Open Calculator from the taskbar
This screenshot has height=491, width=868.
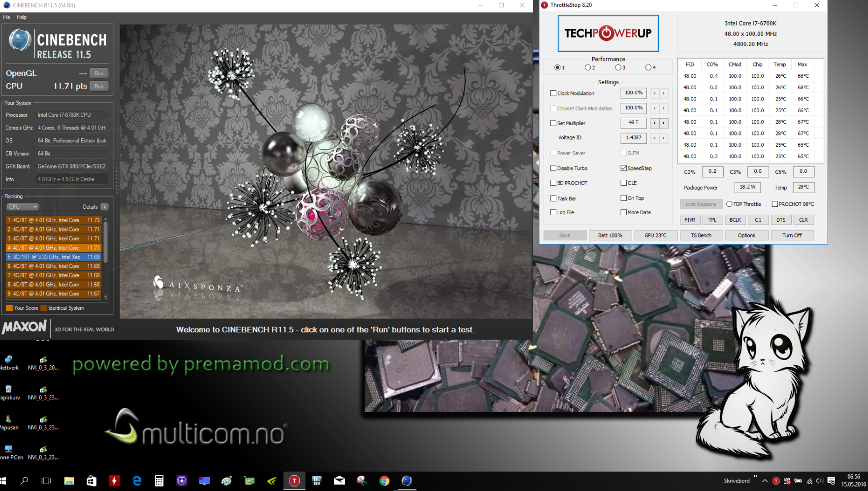click(x=159, y=481)
